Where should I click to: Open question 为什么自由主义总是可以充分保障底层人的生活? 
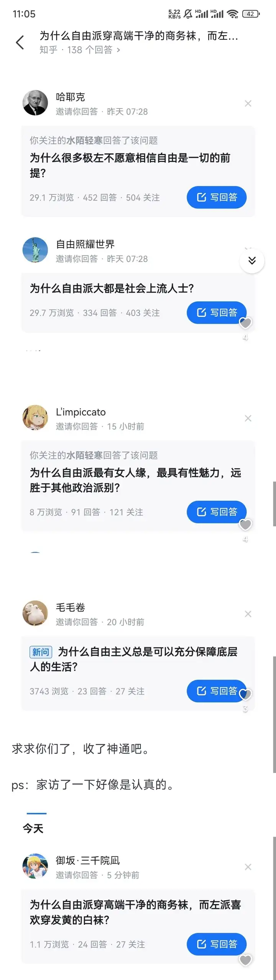(133, 659)
